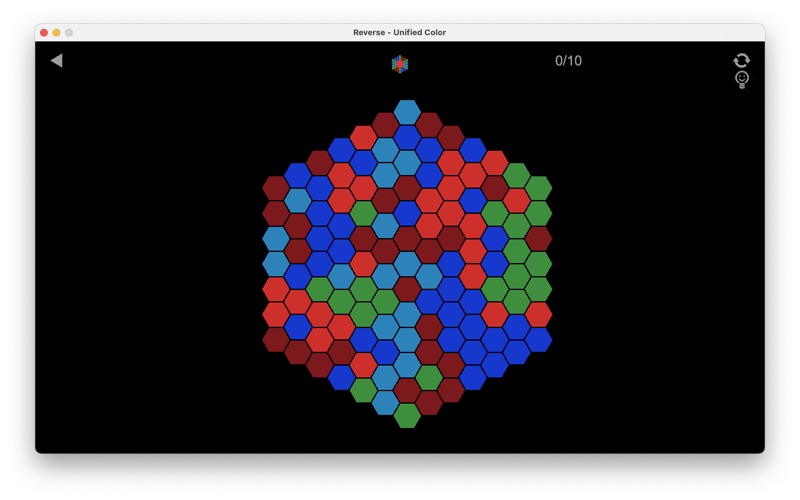Viewport: 800px width, 500px height.
Task: Click the blue hexagon at far right corner
Action: pos(538,339)
